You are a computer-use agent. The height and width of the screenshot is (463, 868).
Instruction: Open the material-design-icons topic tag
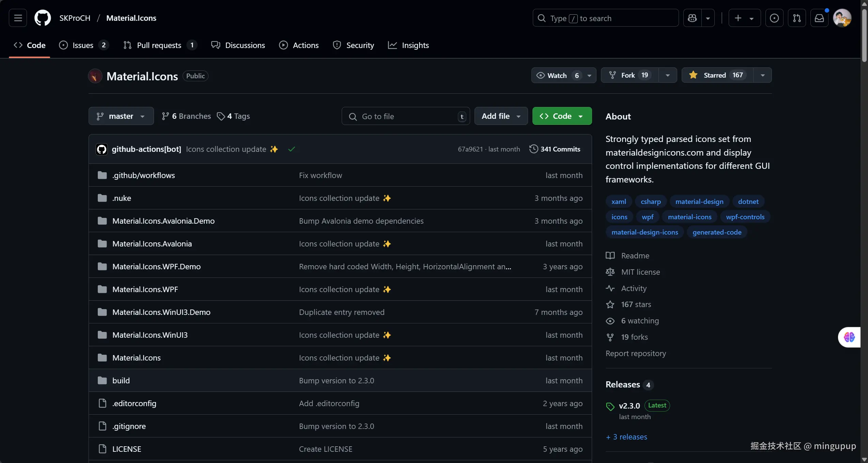tap(645, 232)
